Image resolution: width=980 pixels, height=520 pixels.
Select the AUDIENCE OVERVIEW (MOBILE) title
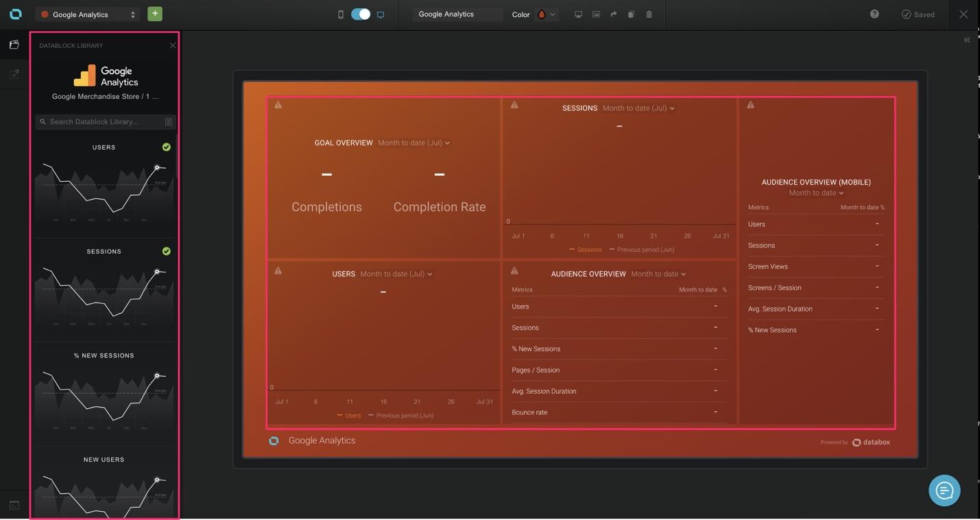click(x=816, y=182)
